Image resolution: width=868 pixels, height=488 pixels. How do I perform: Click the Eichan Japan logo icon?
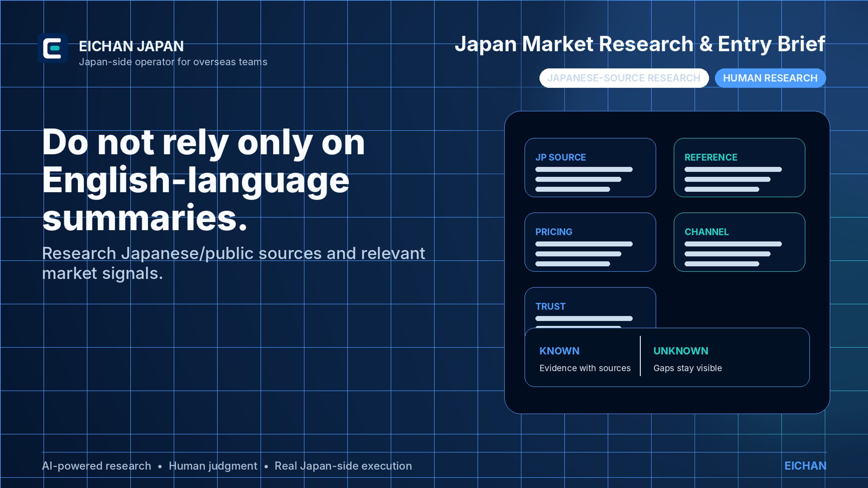[53, 48]
